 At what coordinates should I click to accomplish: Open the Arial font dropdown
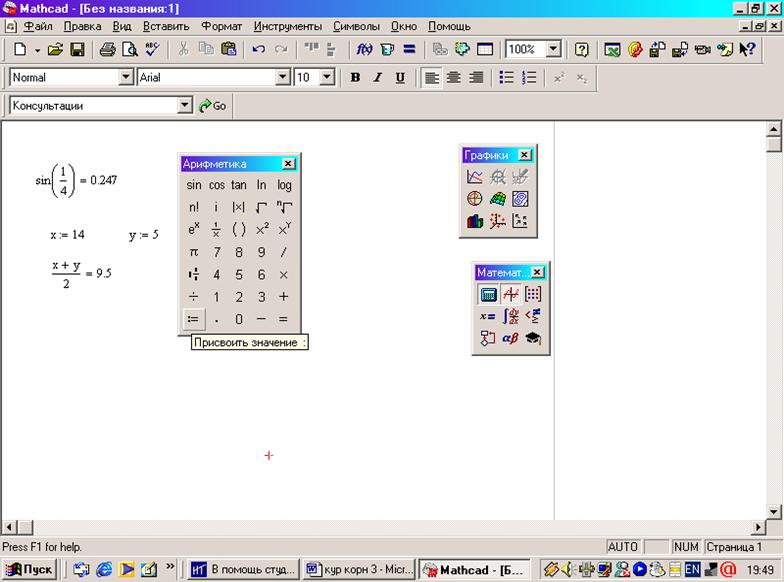coord(283,78)
